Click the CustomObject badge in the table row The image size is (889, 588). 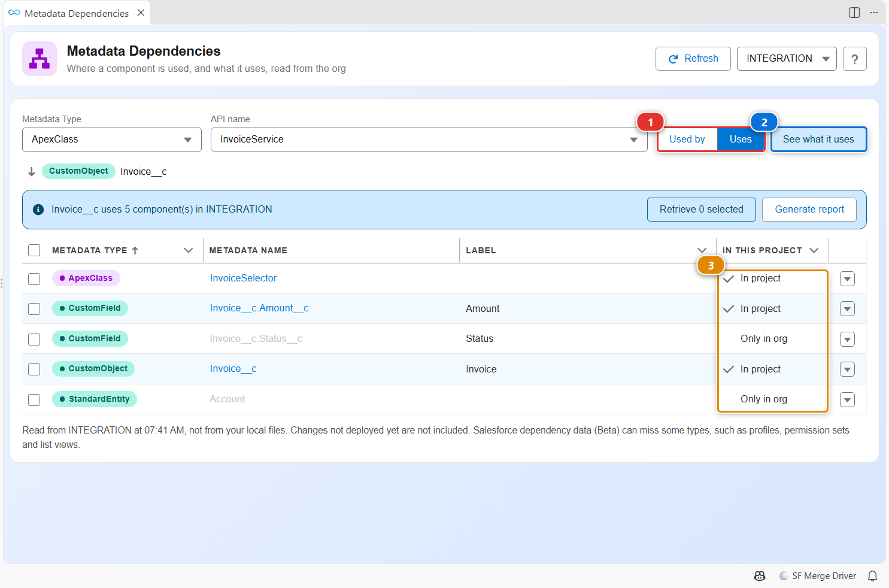coord(93,369)
